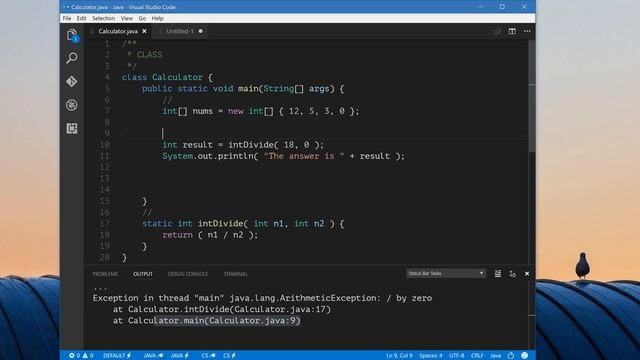The width and height of the screenshot is (640, 360).
Task: Click the editor vertical scrollbar
Action: pyautogui.click(x=532, y=96)
